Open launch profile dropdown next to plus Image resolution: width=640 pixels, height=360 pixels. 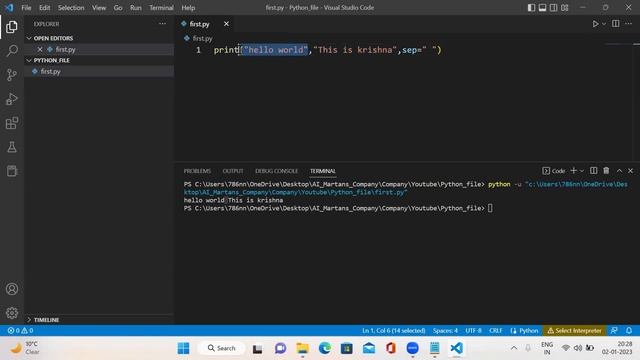click(582, 171)
